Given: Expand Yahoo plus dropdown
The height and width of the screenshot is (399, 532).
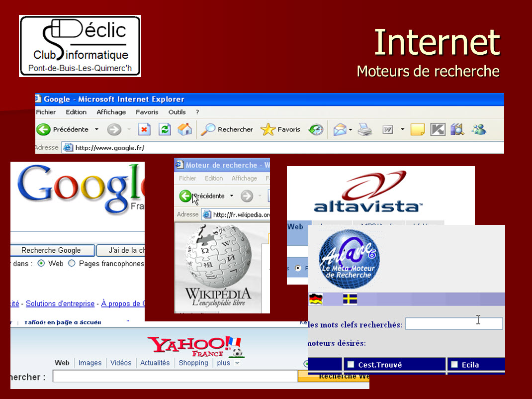Looking at the screenshot, I should point(238,363).
